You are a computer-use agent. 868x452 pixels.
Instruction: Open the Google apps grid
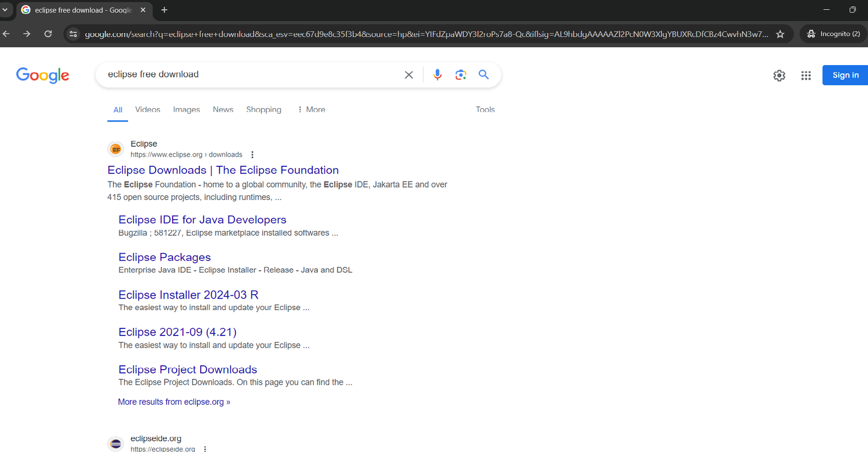pyautogui.click(x=806, y=75)
